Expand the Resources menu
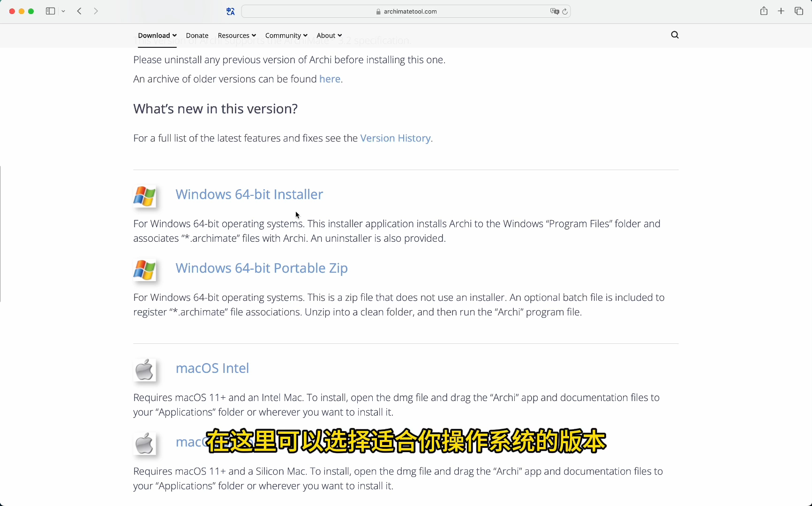 pos(237,36)
